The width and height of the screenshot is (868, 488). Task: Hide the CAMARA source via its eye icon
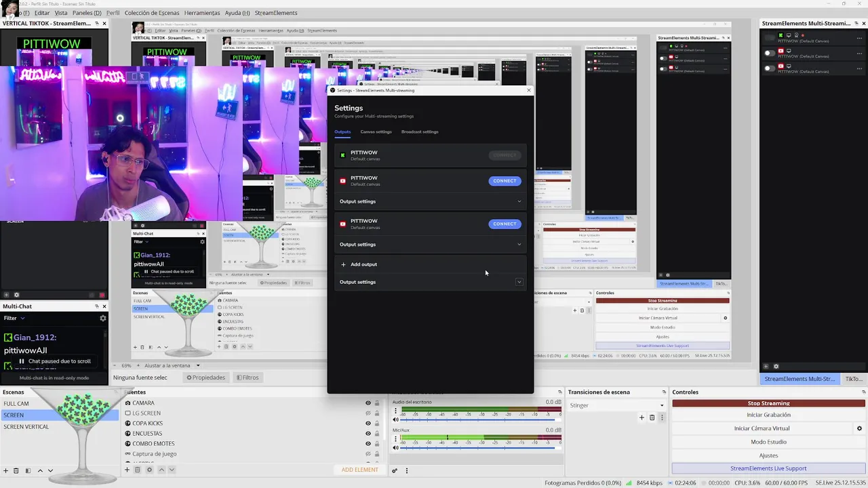coord(368,403)
